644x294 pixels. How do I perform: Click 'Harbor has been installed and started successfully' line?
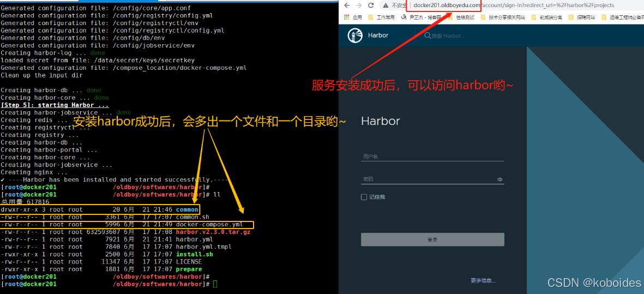coord(115,179)
